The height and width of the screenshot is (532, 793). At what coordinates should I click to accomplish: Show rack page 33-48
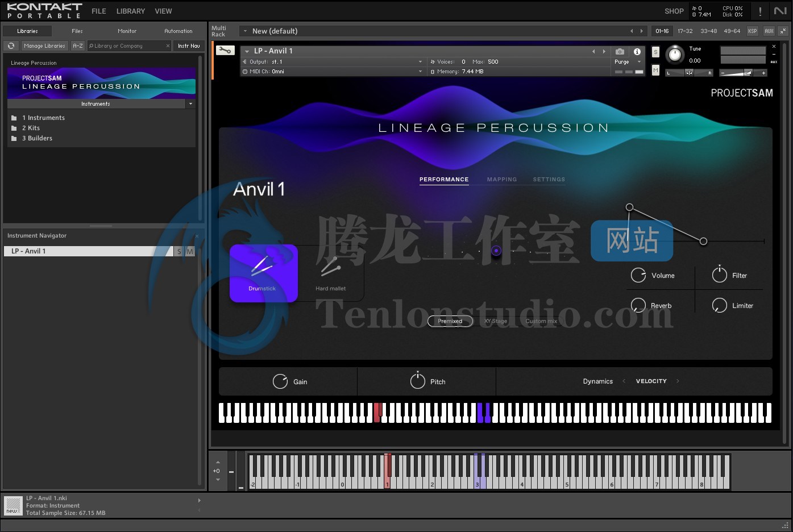click(x=708, y=31)
